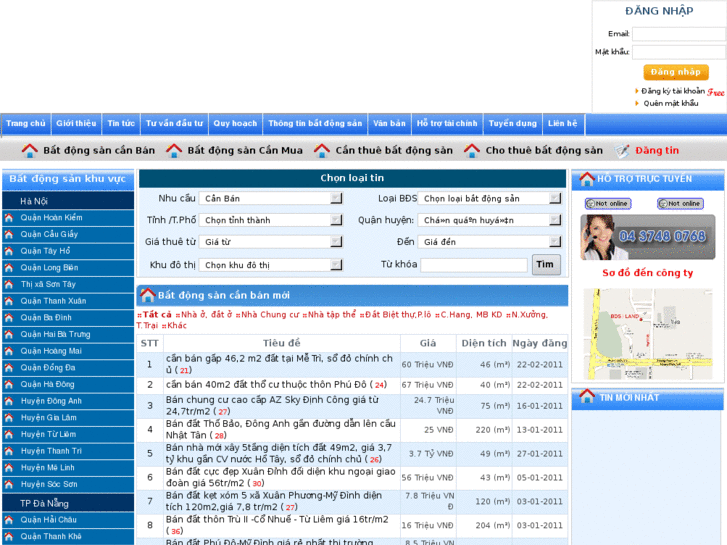
Task: Open the Tỉnh/T.Phố Chọn tỉnh thành dropdown
Action: pyautogui.click(x=271, y=220)
